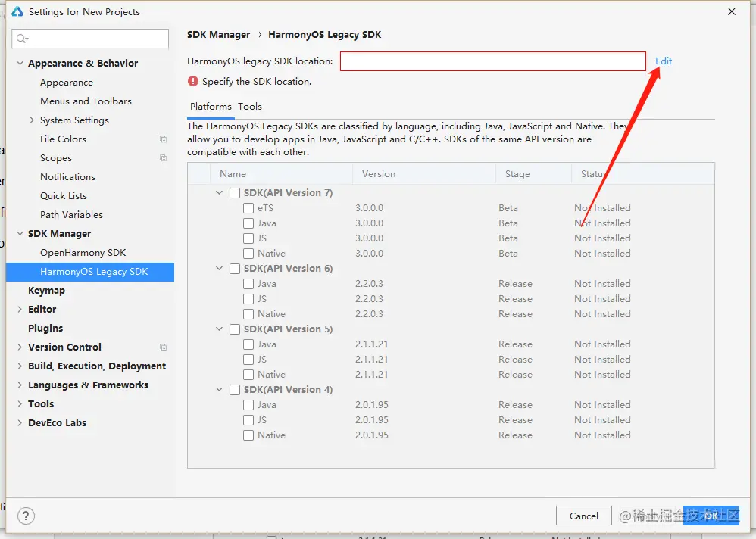This screenshot has width=756, height=539.
Task: Click the Cancel button
Action: click(584, 516)
